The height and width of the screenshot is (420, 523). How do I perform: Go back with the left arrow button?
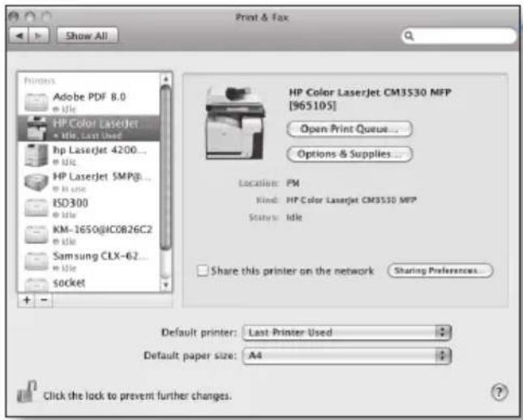(x=19, y=36)
